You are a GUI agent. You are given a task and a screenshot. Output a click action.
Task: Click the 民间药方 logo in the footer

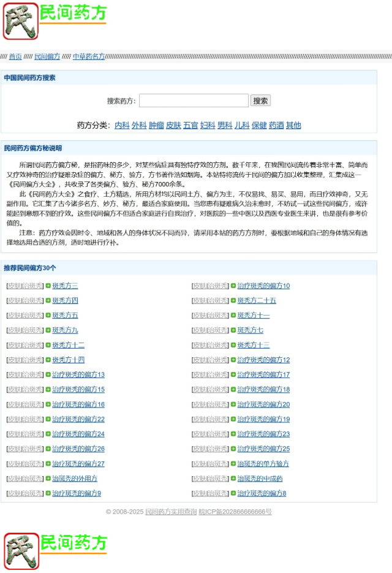coord(56,550)
